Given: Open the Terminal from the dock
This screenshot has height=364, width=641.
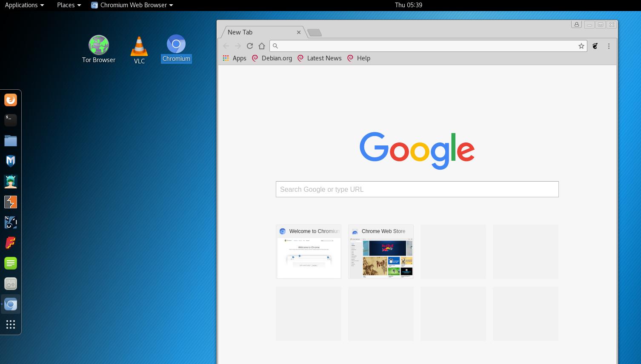Looking at the screenshot, I should click(11, 120).
